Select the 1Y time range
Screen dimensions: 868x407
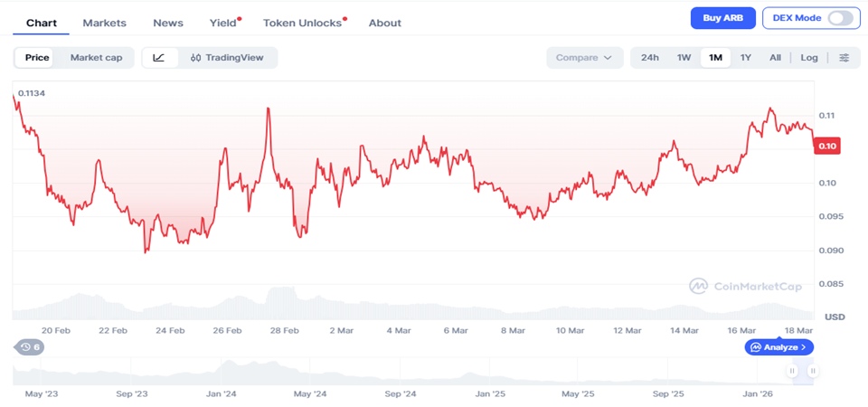[746, 58]
